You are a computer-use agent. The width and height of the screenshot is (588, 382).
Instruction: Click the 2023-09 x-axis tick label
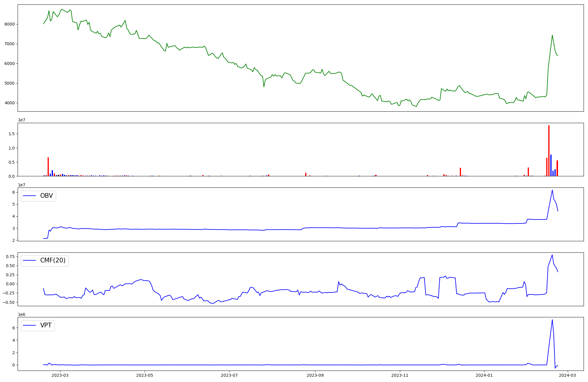coord(315,375)
